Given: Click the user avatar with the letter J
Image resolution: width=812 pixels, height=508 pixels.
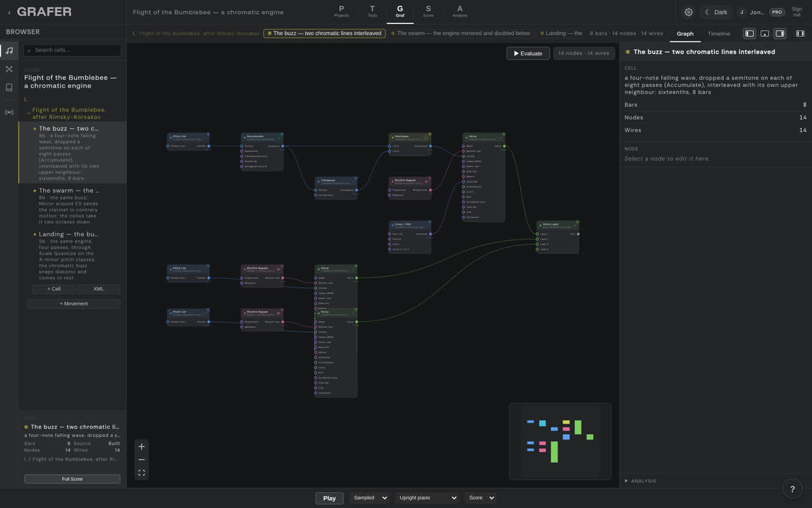Looking at the screenshot, I should (742, 12).
